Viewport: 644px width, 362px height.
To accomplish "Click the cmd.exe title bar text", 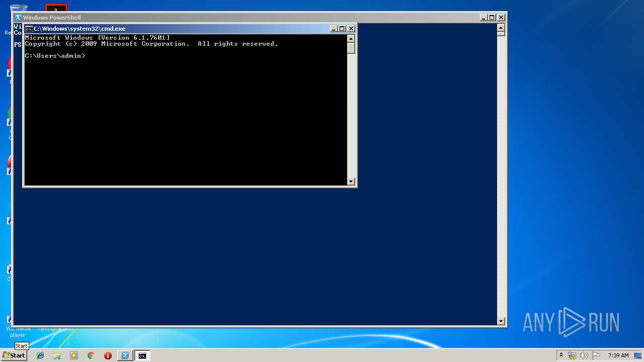I will 79,29.
